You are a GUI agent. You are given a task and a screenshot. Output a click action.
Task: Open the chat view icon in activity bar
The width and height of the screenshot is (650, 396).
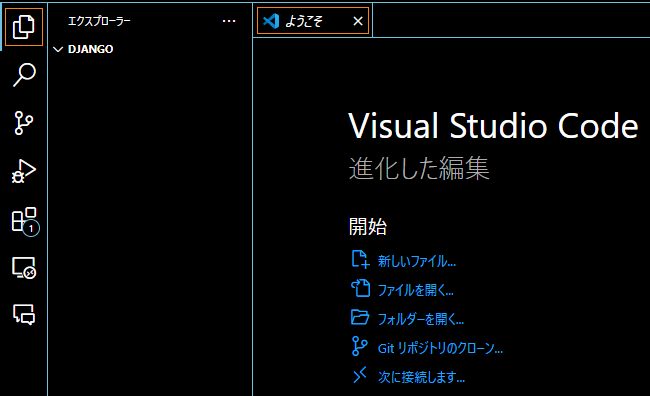[x=24, y=314]
